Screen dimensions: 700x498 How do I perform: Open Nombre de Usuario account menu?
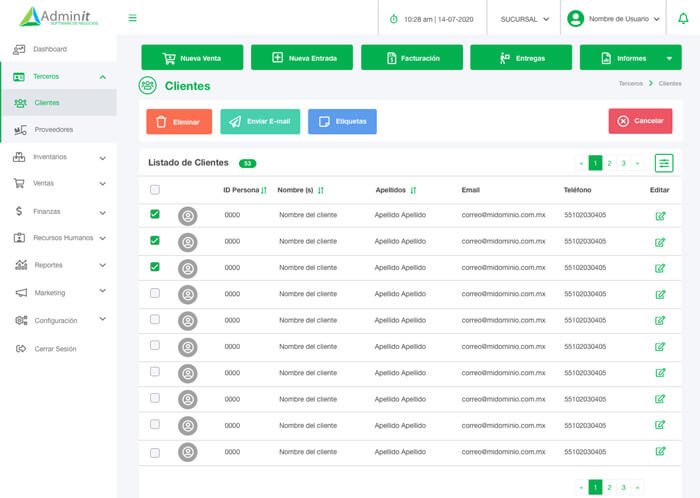click(x=615, y=19)
